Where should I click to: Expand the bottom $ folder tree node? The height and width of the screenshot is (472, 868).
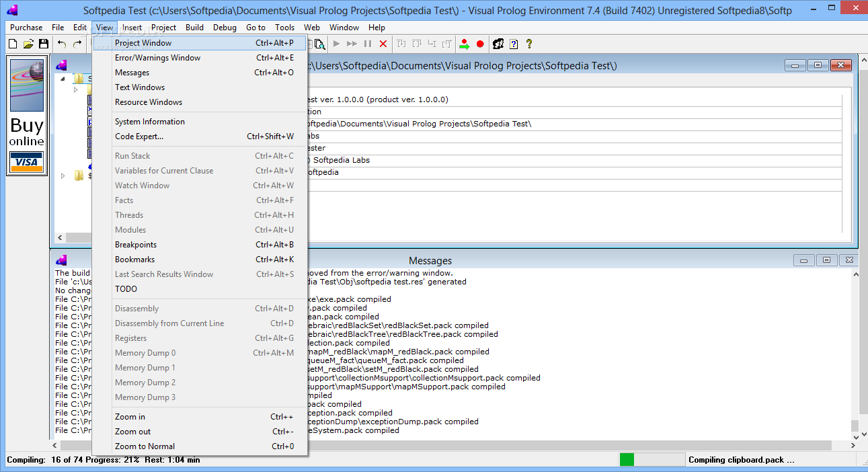pyautogui.click(x=63, y=175)
